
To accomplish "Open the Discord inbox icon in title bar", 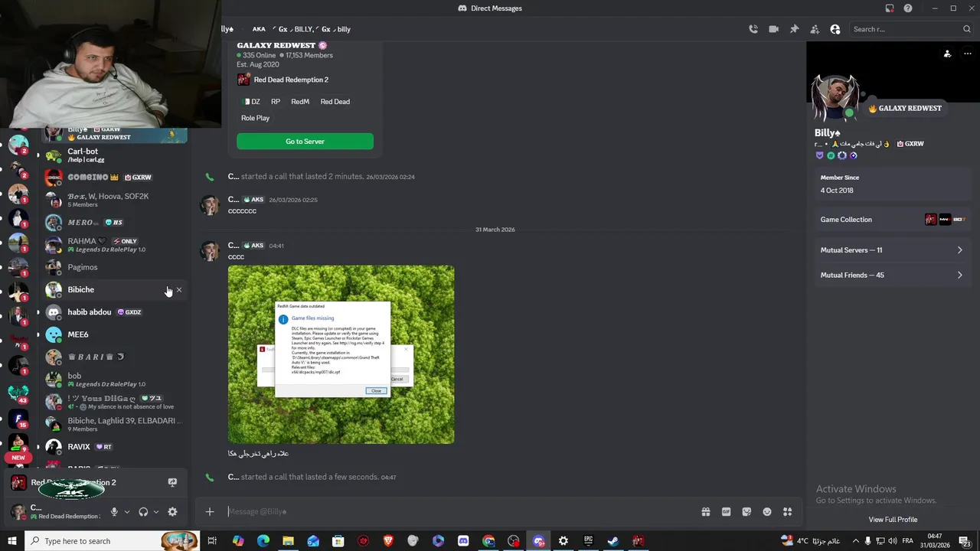I will point(890,8).
